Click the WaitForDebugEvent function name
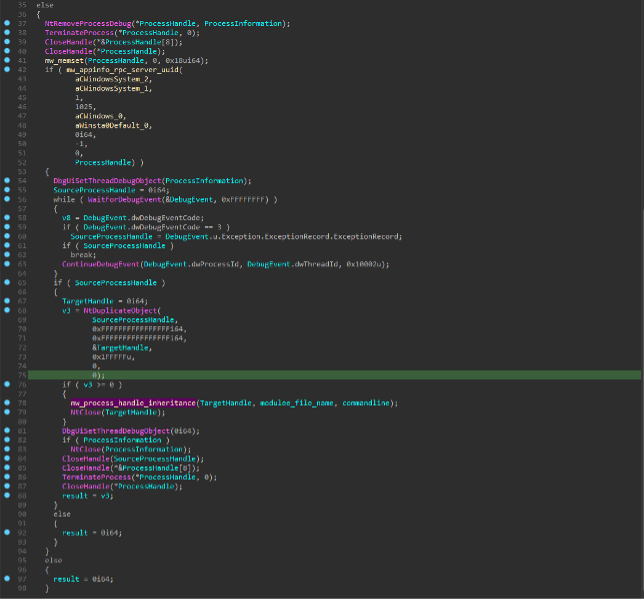The width and height of the screenshot is (644, 600). 113,199
